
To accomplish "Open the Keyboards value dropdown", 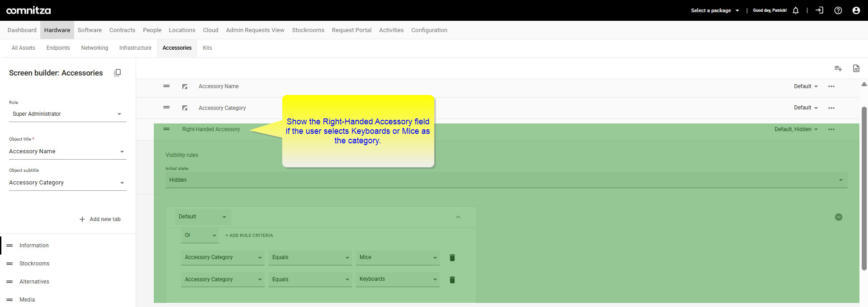I will [398, 279].
